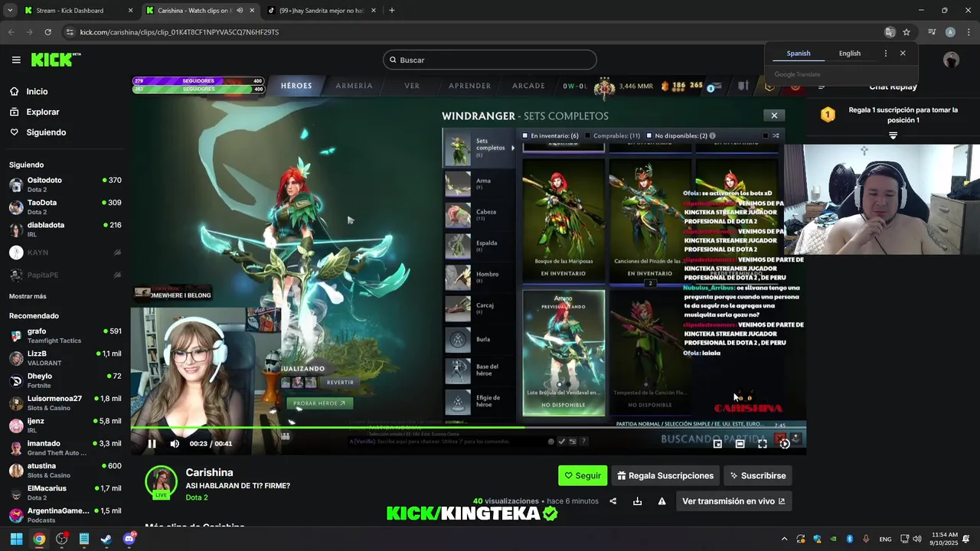Viewport: 980px width, 551px height.
Task: Open Chrome media control icon
Action: click(x=932, y=32)
